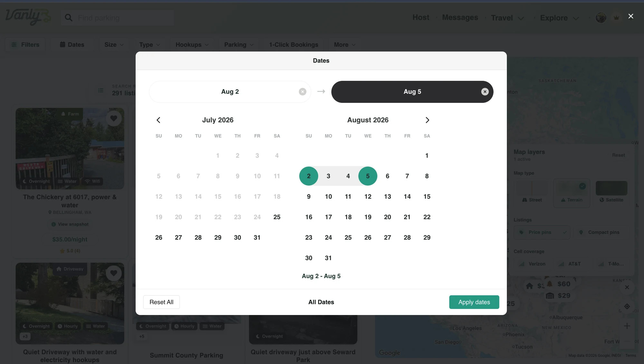Go to next month in calendar
Image resolution: width=644 pixels, height=364 pixels.
[427, 120]
